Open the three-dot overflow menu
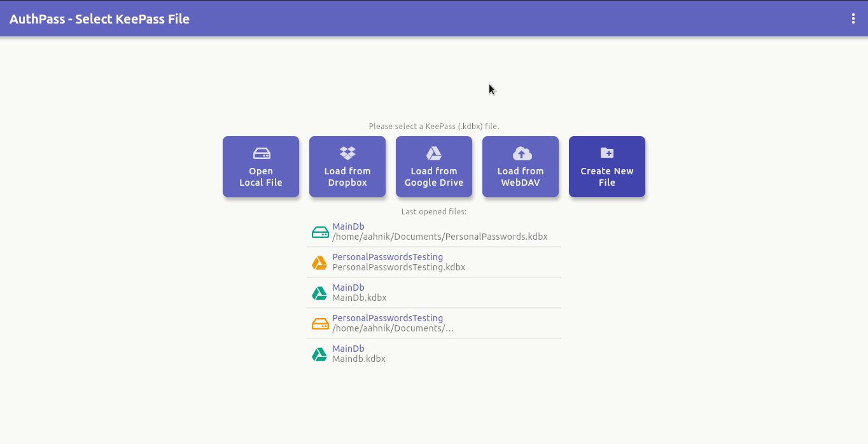The width and height of the screenshot is (868, 444). click(x=853, y=18)
